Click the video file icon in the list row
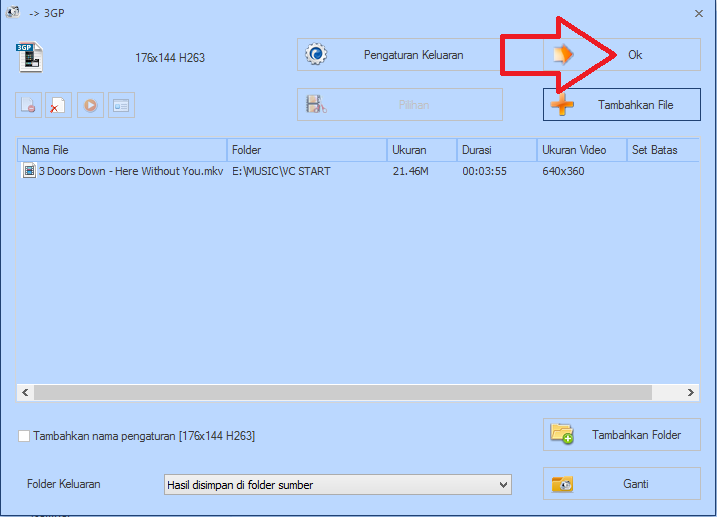 pyautogui.click(x=29, y=171)
